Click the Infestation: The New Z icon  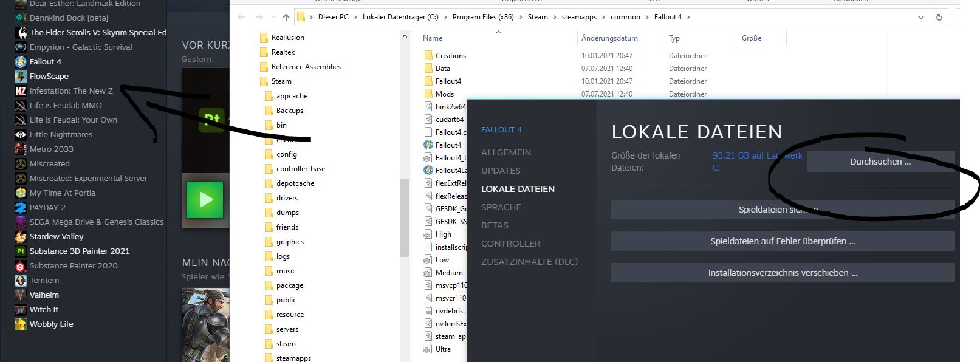click(21, 90)
